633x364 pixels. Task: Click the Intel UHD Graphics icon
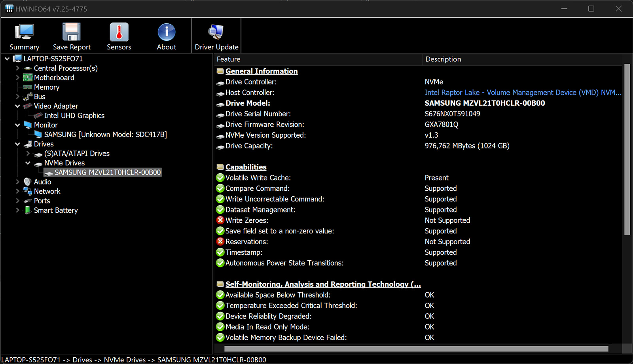pos(38,116)
